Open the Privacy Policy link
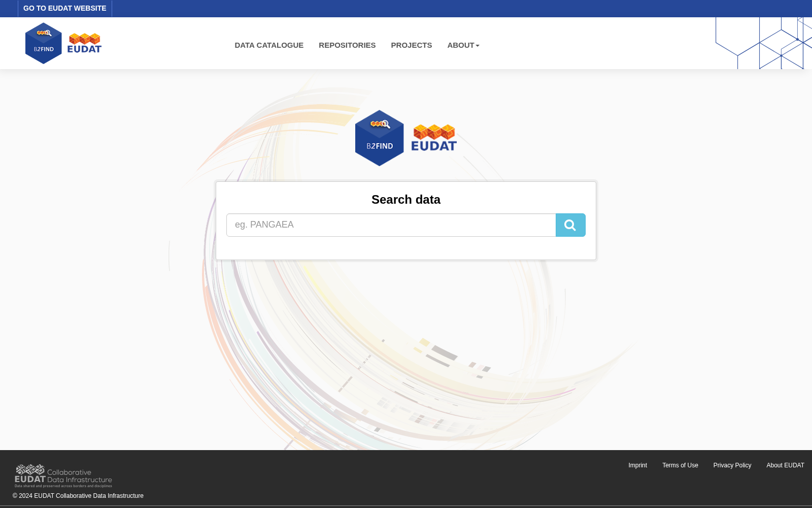The width and height of the screenshot is (812, 508). tap(732, 465)
